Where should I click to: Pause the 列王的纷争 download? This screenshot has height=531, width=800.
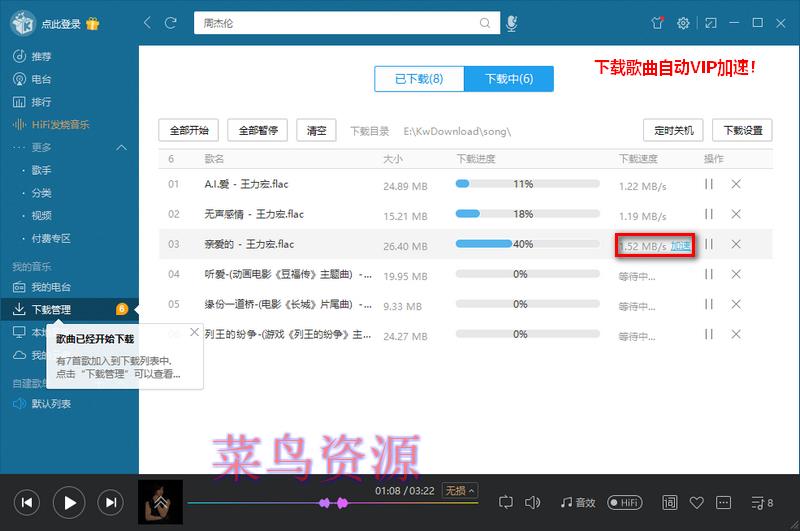(x=709, y=335)
